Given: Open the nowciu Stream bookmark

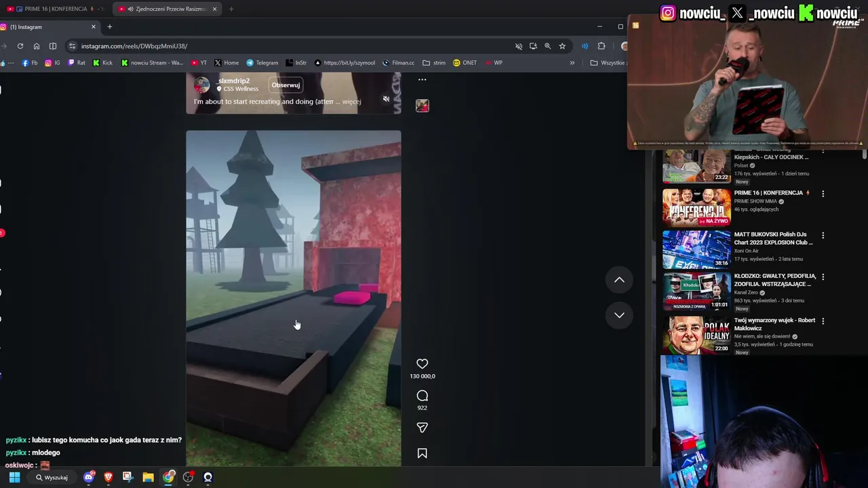Looking at the screenshot, I should (152, 63).
